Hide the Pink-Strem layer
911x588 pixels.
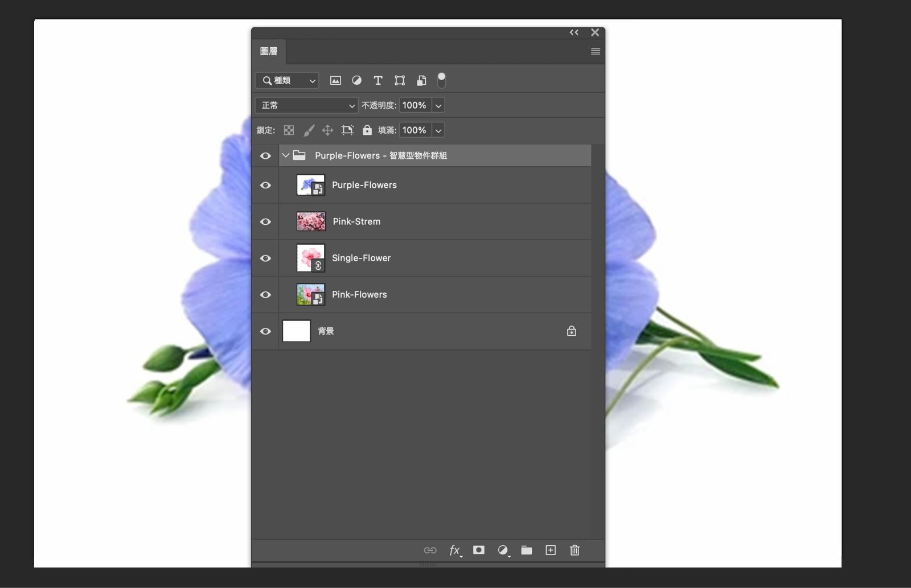coord(265,221)
